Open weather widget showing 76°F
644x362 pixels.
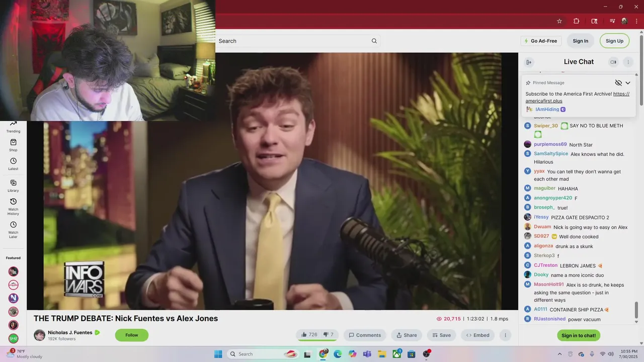[24, 354]
